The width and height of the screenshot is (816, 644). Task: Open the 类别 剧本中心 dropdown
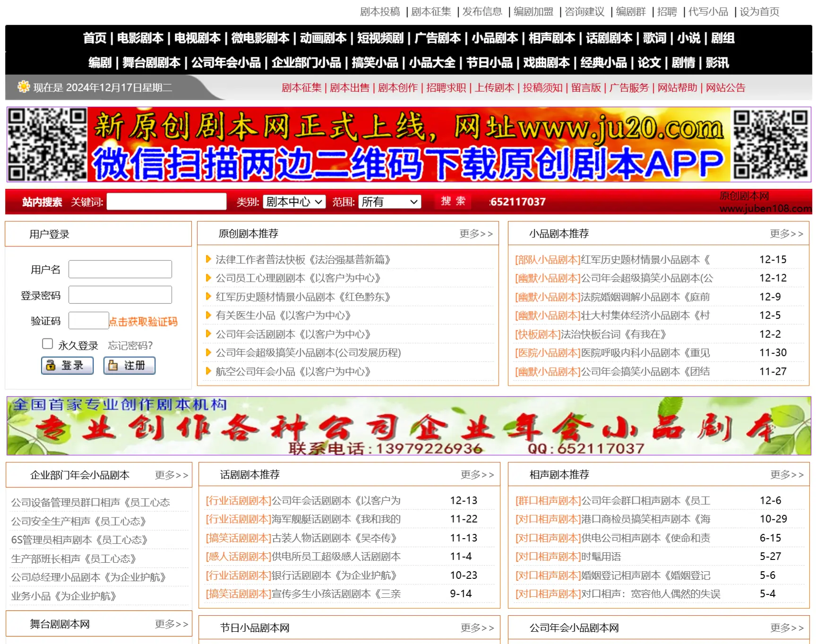pos(294,202)
